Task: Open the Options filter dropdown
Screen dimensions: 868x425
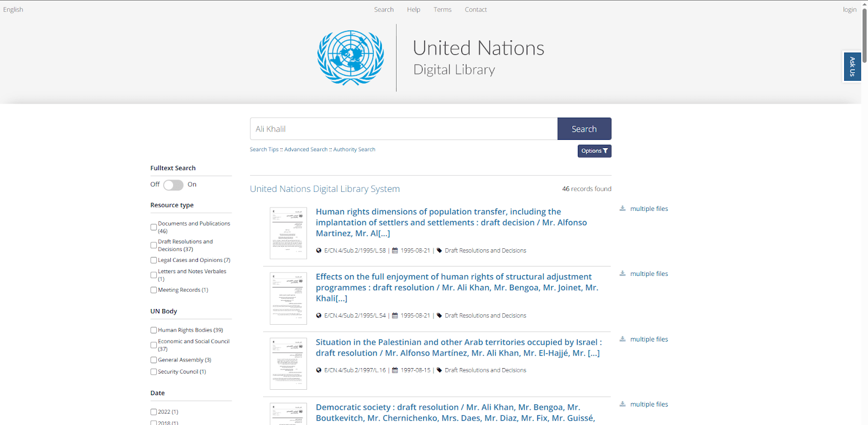Action: 595,151
